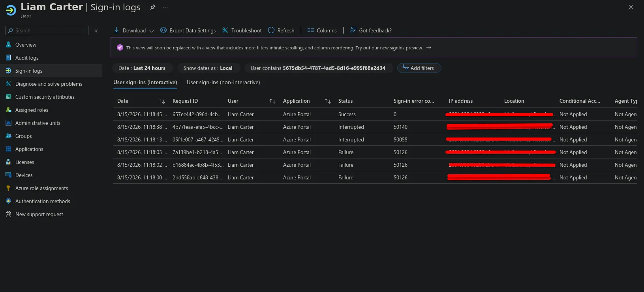Screen dimensions: 644x292
Task: Click the Success status cell
Action: pyautogui.click(x=347, y=114)
